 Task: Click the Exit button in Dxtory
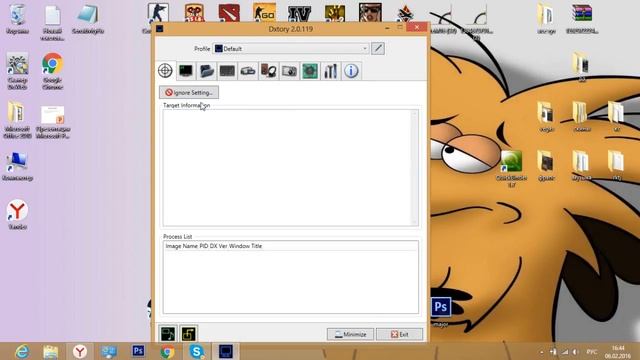400,334
